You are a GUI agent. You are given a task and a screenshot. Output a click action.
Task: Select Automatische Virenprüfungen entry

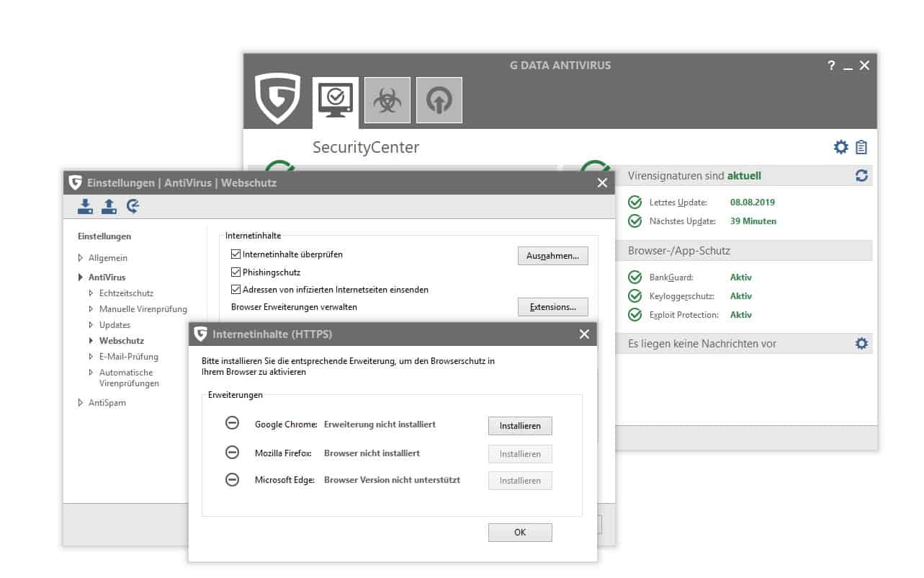[130, 378]
